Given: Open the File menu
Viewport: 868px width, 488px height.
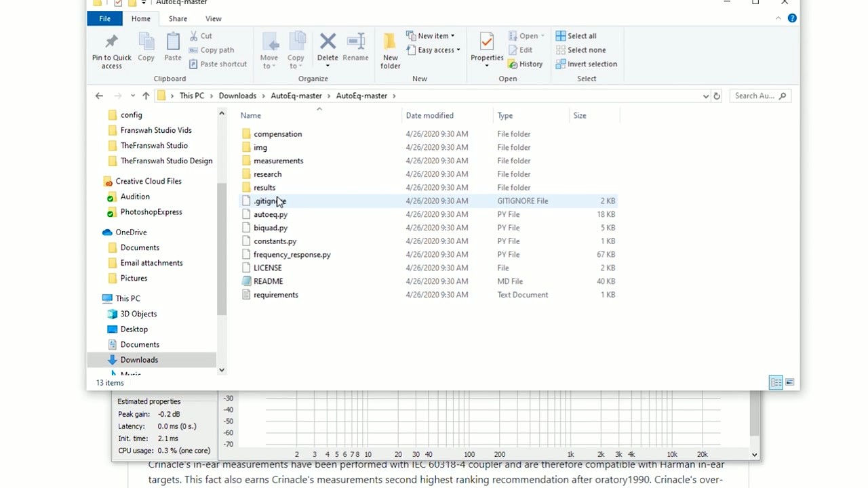Looking at the screenshot, I should tap(104, 18).
